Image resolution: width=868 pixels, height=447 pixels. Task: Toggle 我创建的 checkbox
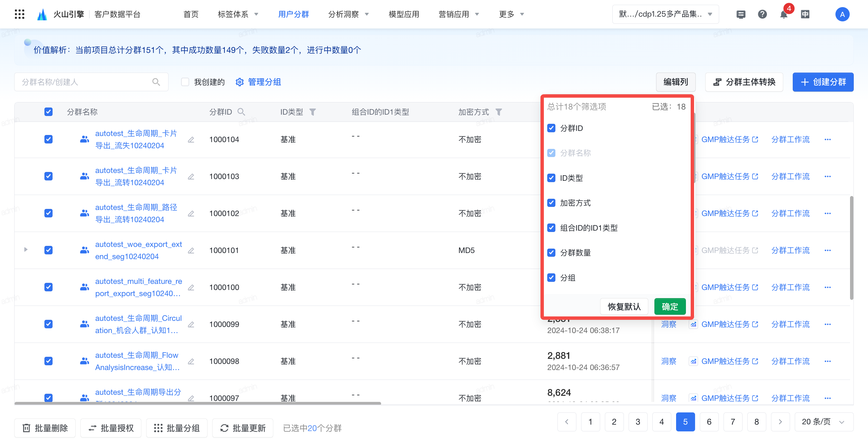point(185,82)
